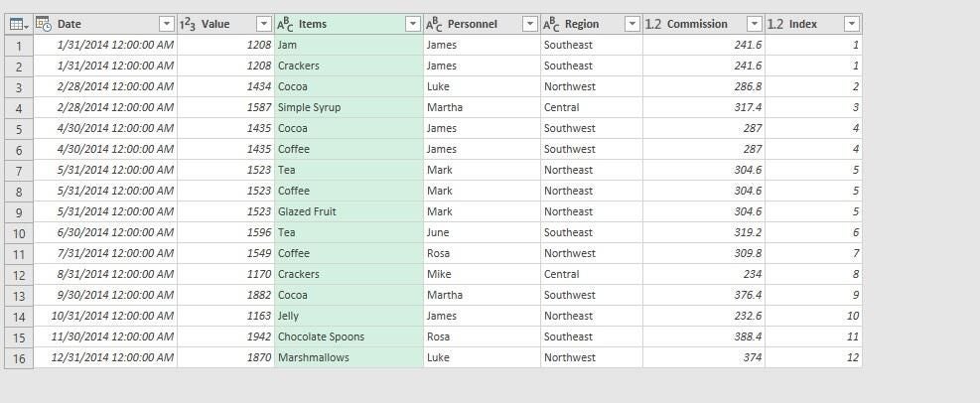Viewport: 980px width, 403px height.
Task: Open the Date column filter dropdown
Action: point(166,24)
